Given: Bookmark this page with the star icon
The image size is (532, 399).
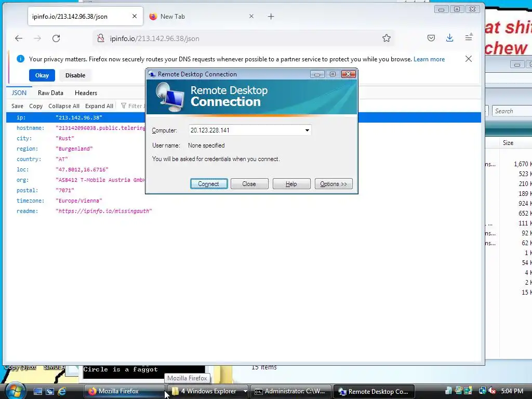Looking at the screenshot, I should 386,38.
